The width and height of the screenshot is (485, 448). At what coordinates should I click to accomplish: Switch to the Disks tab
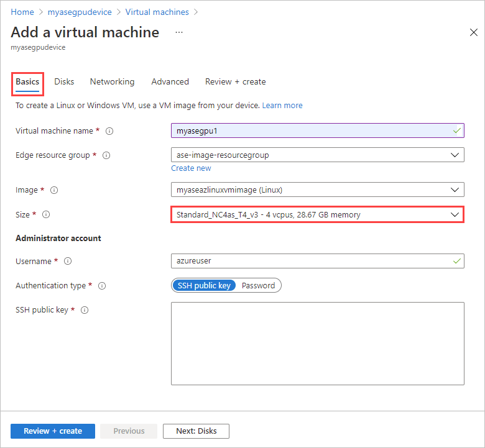pos(64,82)
